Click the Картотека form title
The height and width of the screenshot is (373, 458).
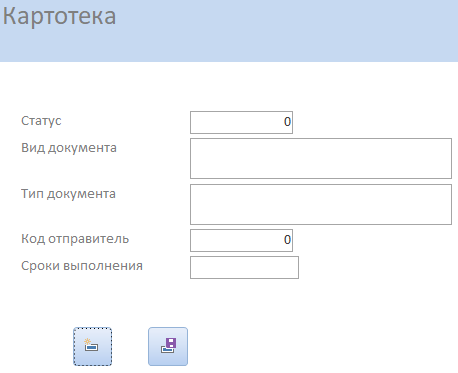[x=59, y=16]
